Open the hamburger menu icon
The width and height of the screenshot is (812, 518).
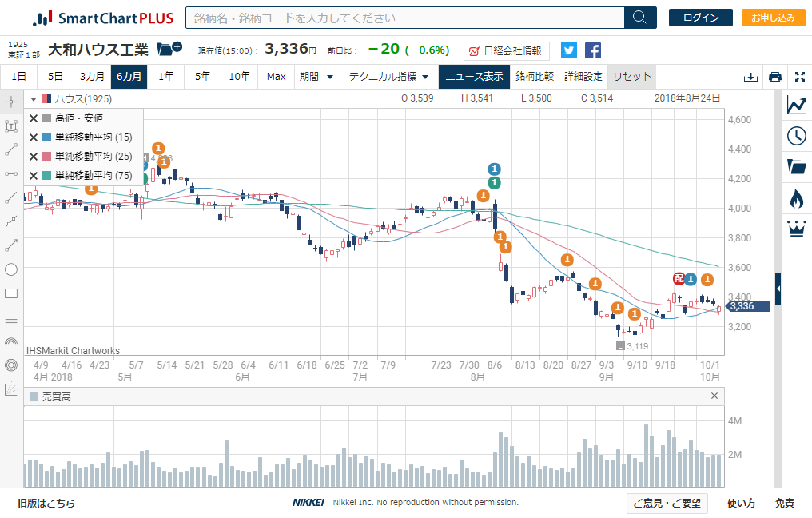[14, 18]
